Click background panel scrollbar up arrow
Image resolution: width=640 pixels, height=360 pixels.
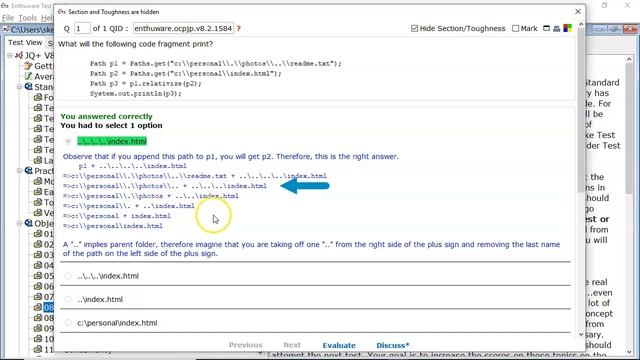[x=629, y=60]
